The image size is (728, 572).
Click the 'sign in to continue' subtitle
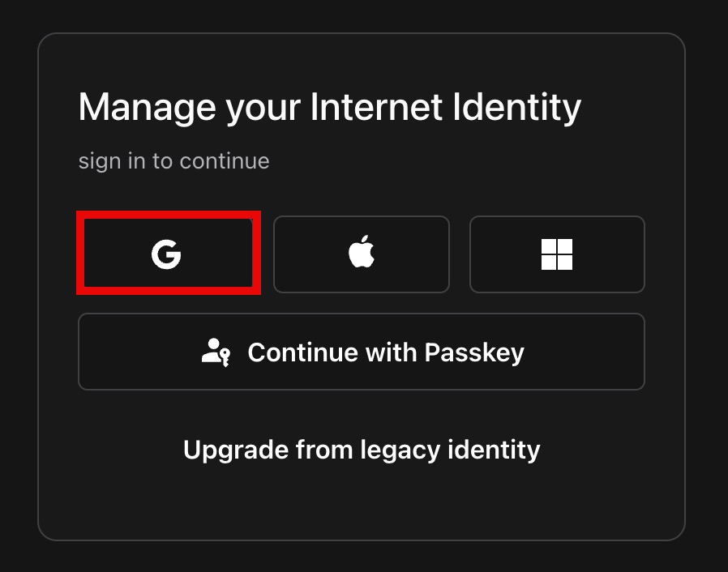click(x=173, y=161)
